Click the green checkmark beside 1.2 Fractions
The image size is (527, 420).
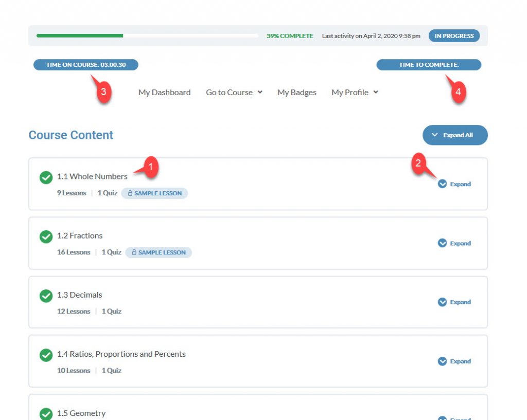[x=46, y=236]
